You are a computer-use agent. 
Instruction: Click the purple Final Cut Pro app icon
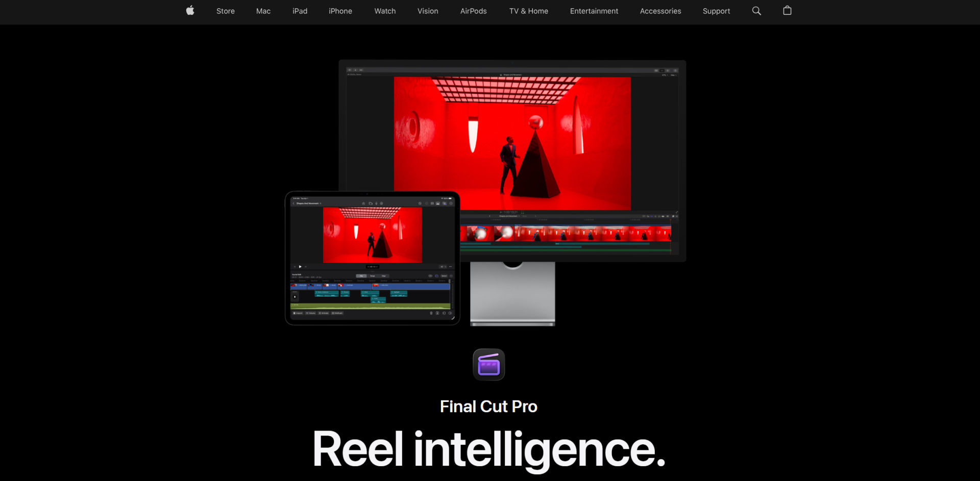coord(488,365)
